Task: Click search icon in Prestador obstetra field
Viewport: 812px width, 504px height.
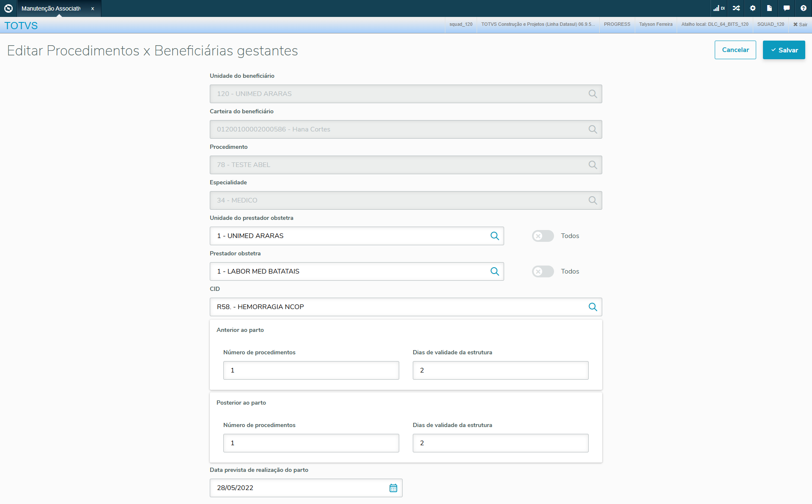Action: click(x=494, y=271)
